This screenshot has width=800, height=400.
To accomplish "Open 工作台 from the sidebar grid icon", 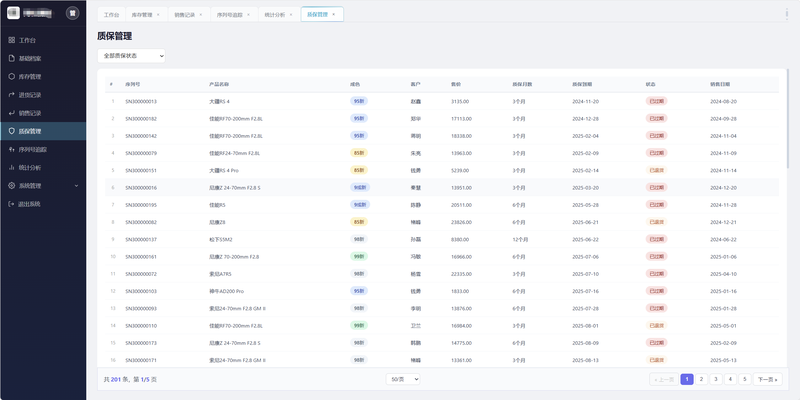I will click(x=12, y=40).
